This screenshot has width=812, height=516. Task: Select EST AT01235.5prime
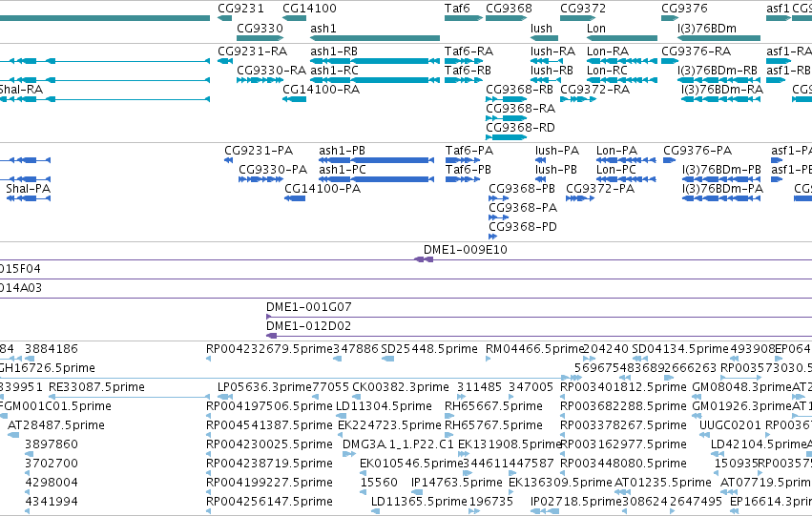[662, 483]
